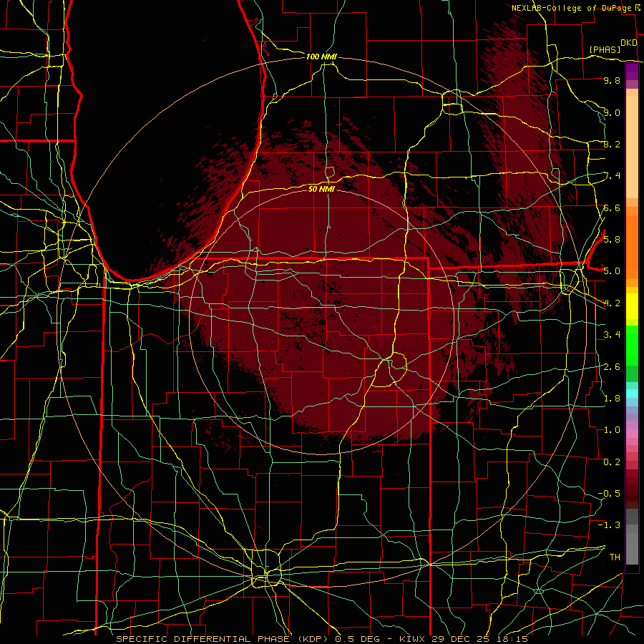Click the 100 NMI range ring label
The image size is (644, 644).
point(321,57)
